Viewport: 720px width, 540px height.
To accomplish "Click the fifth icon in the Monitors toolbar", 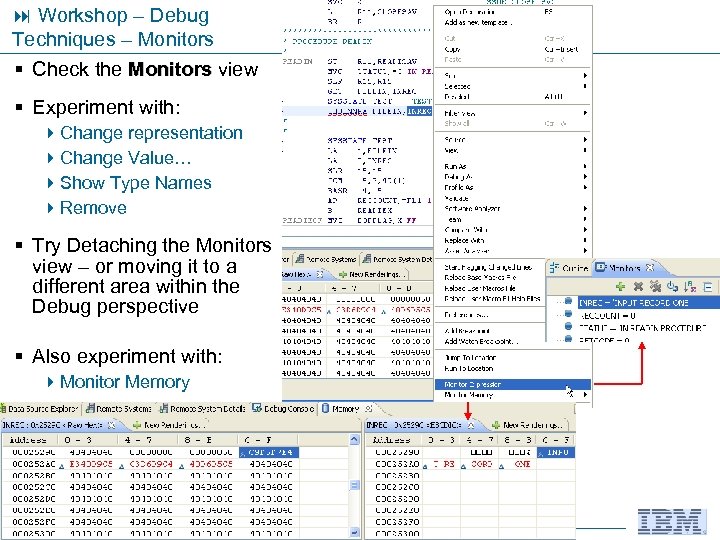I will [690, 287].
